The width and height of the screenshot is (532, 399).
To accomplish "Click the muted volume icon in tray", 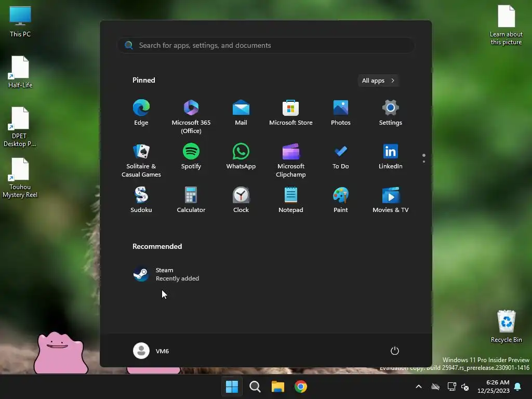I will 465,387.
